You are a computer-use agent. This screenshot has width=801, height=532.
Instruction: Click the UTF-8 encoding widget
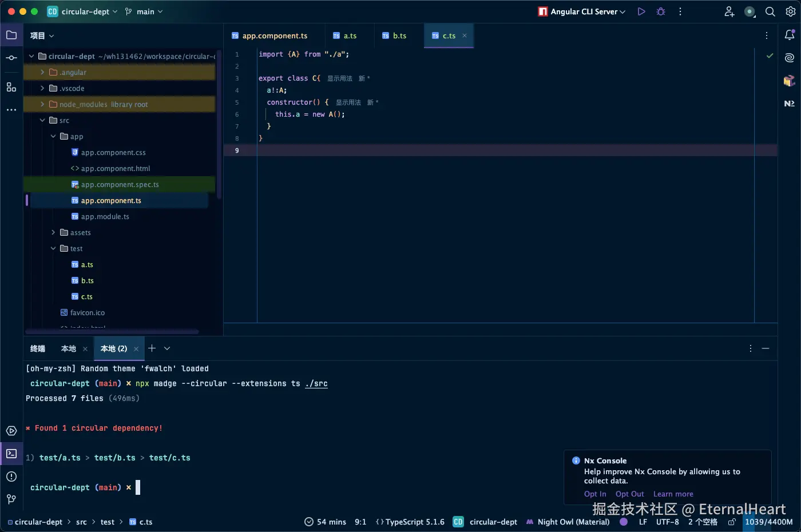(668, 522)
